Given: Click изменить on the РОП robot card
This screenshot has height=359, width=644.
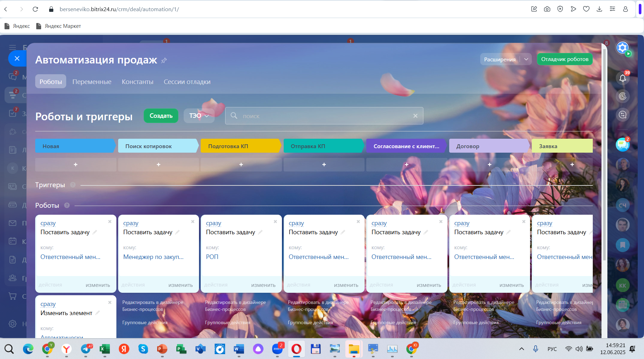Looking at the screenshot, I should (x=263, y=285).
